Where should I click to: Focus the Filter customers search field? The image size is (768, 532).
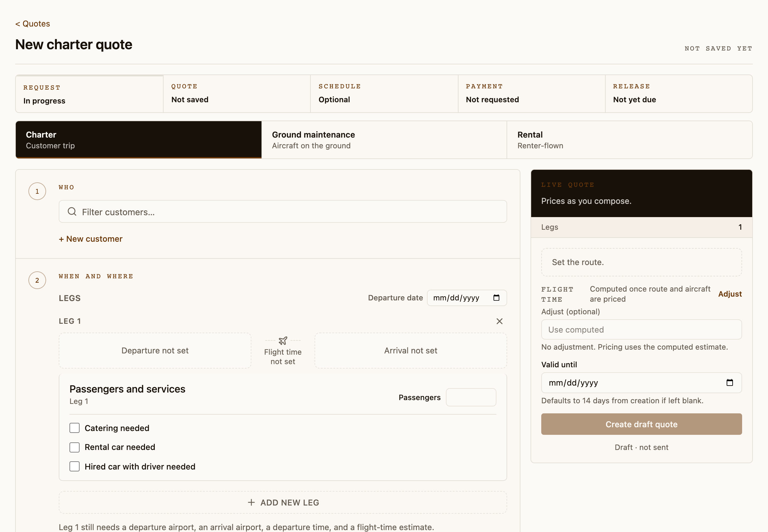(x=283, y=212)
